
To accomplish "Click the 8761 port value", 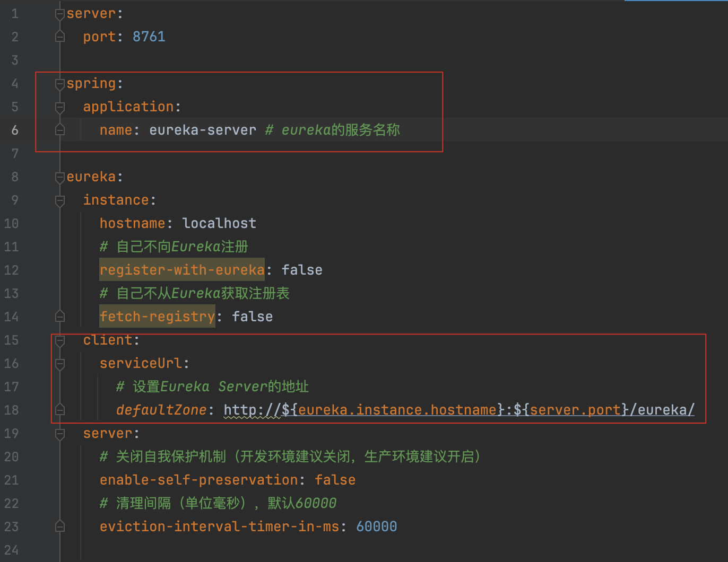I will (x=149, y=37).
